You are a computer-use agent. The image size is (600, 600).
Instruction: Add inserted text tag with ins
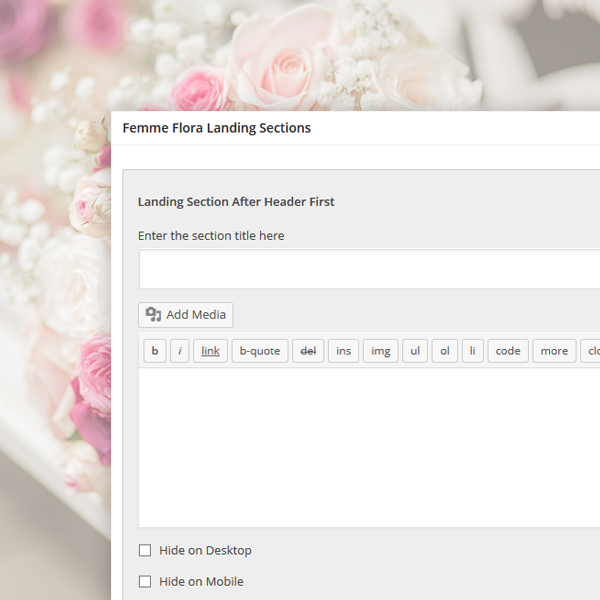(344, 351)
